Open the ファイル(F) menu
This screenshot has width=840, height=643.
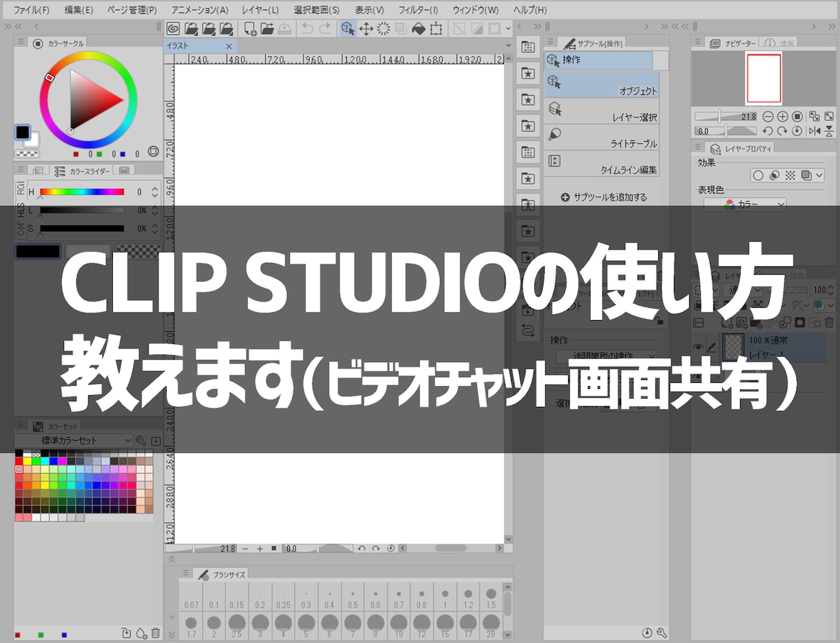(x=32, y=10)
